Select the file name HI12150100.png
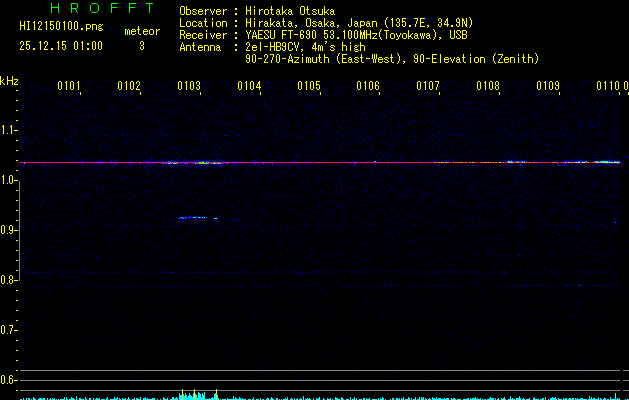Screen dimensions: 629x400 click(x=60, y=27)
